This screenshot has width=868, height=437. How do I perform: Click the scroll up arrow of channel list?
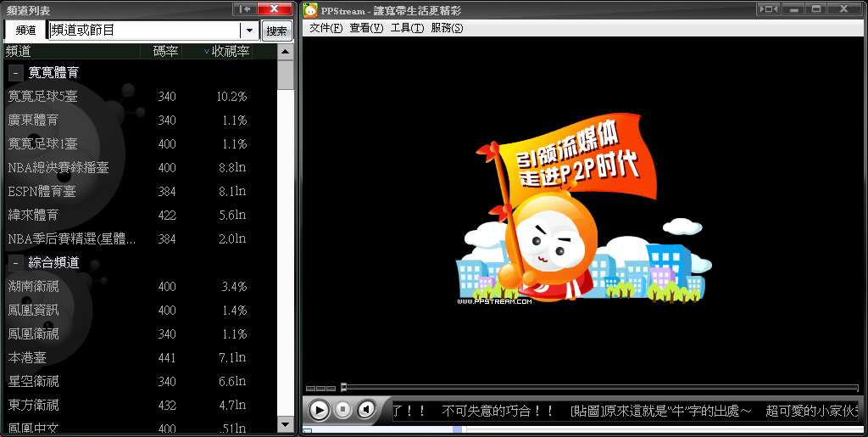pos(285,52)
